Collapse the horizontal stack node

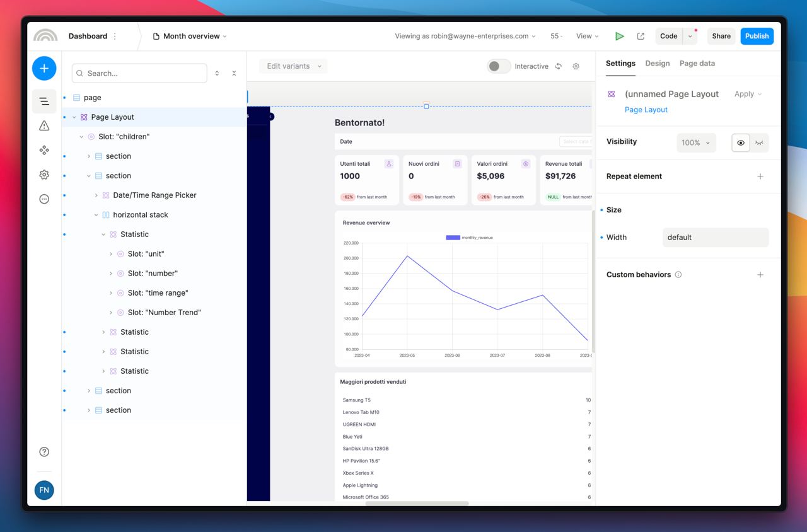96,215
